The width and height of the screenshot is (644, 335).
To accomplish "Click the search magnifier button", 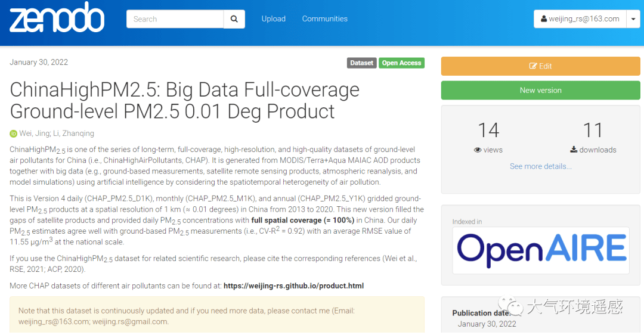I will coord(234,19).
